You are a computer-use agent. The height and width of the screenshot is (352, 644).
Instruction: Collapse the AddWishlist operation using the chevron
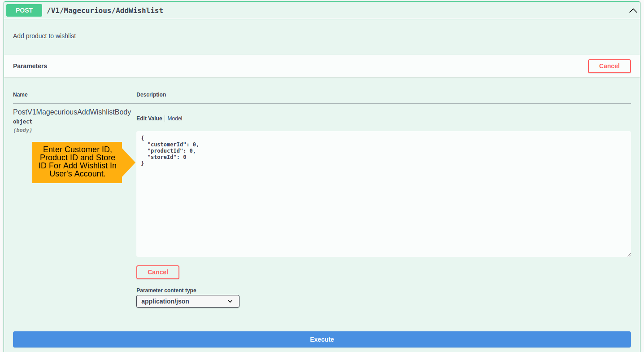633,10
